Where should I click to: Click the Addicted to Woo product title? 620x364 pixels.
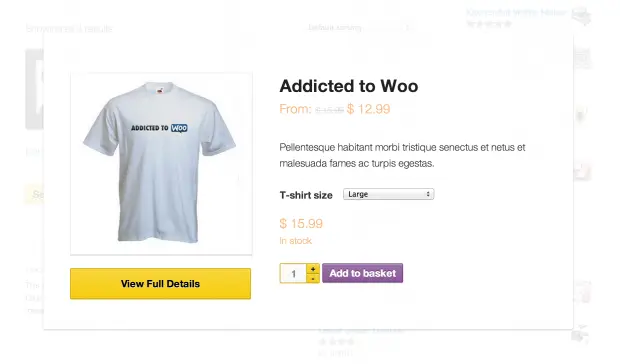[348, 86]
